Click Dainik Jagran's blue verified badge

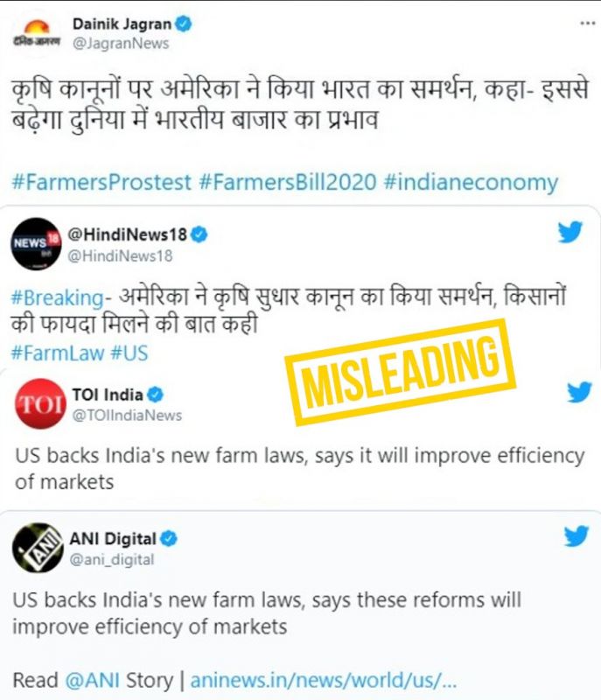(184, 24)
